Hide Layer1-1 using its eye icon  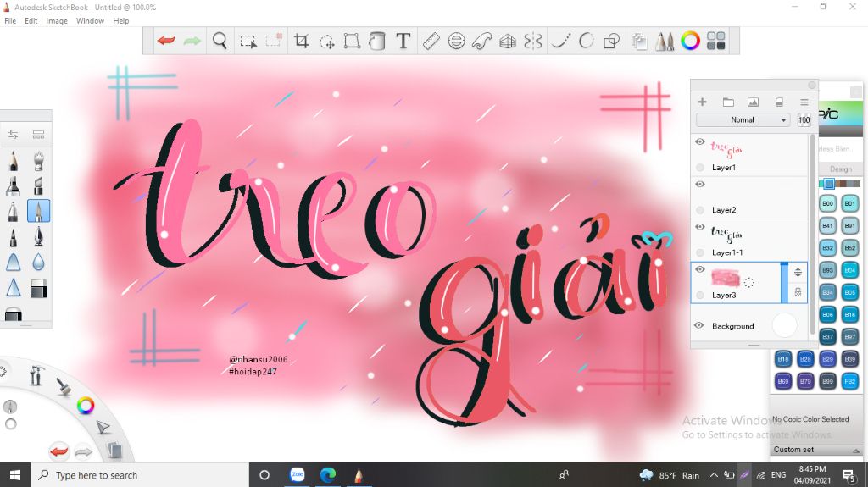pos(699,227)
